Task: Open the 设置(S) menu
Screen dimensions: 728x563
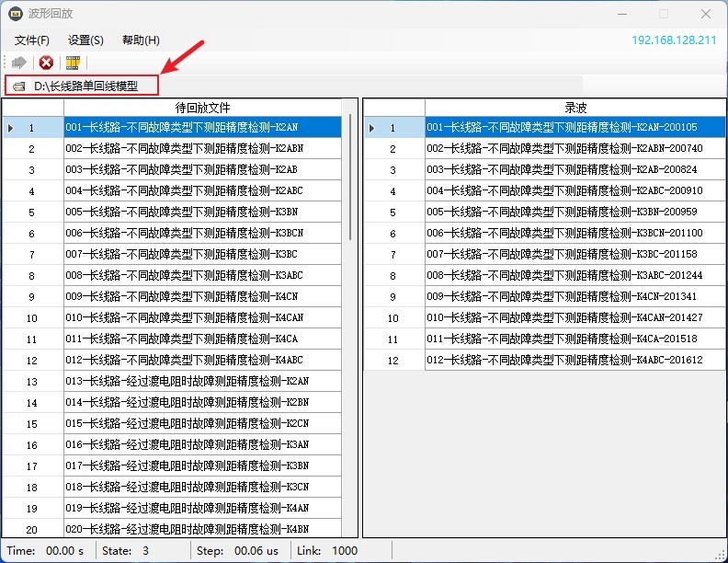Action: click(85, 40)
